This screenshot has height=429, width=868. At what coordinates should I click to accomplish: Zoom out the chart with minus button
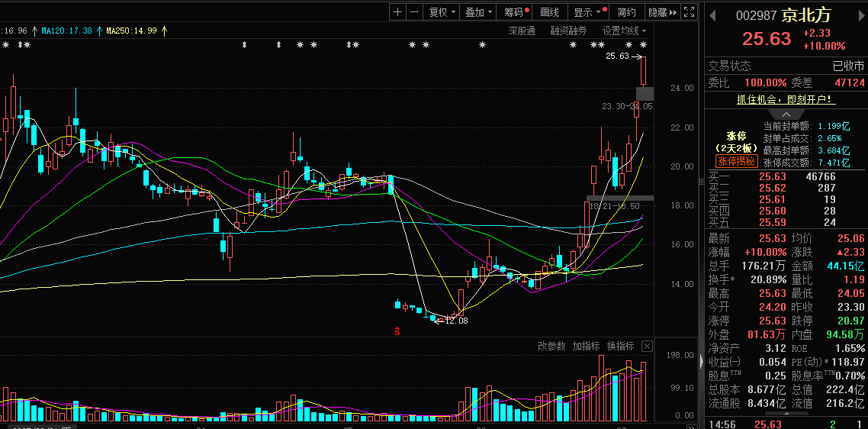(415, 12)
